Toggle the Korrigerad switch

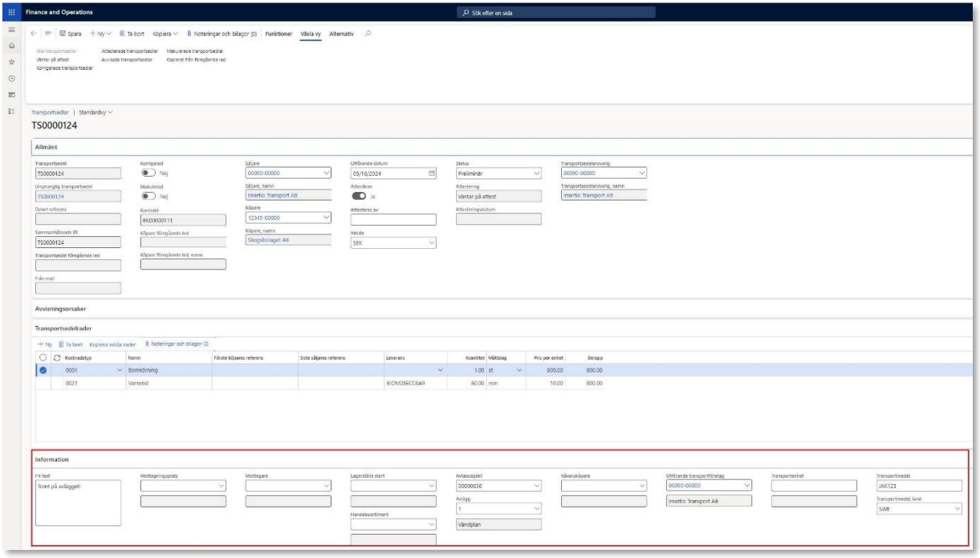coord(148,173)
